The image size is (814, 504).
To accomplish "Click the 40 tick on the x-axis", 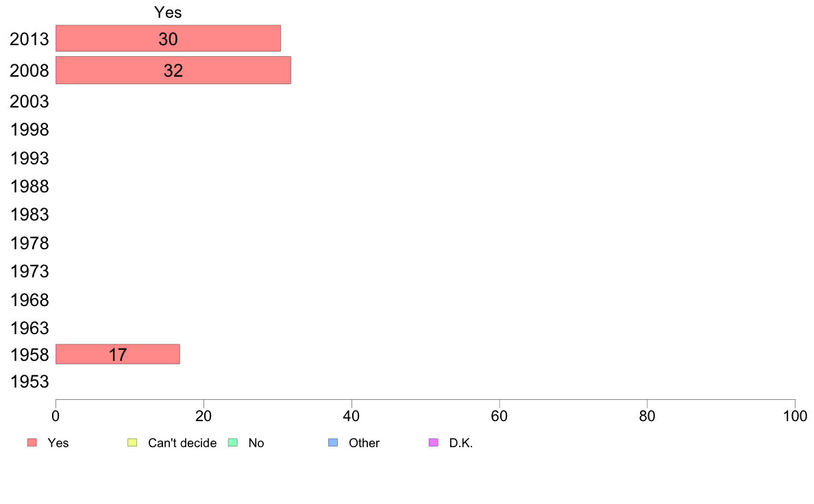I will [x=351, y=416].
